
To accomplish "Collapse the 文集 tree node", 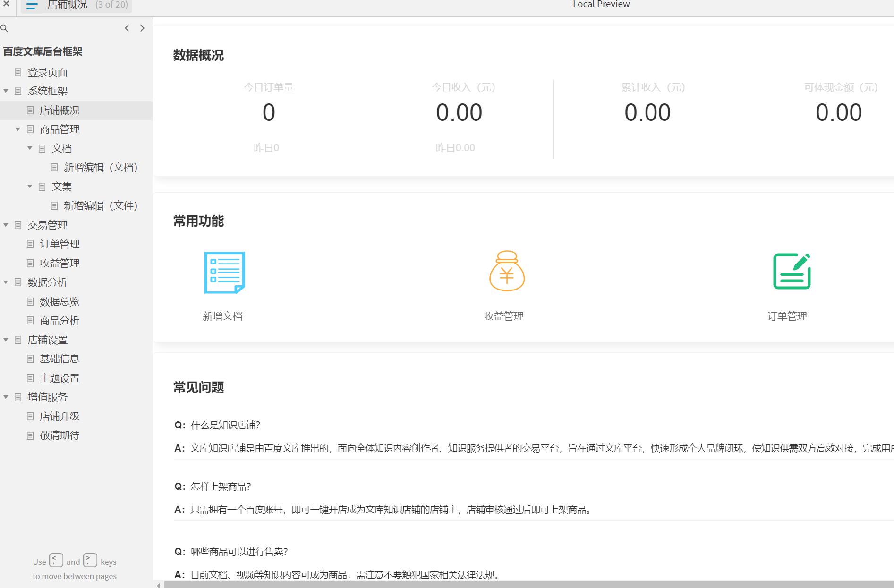I will 30,187.
